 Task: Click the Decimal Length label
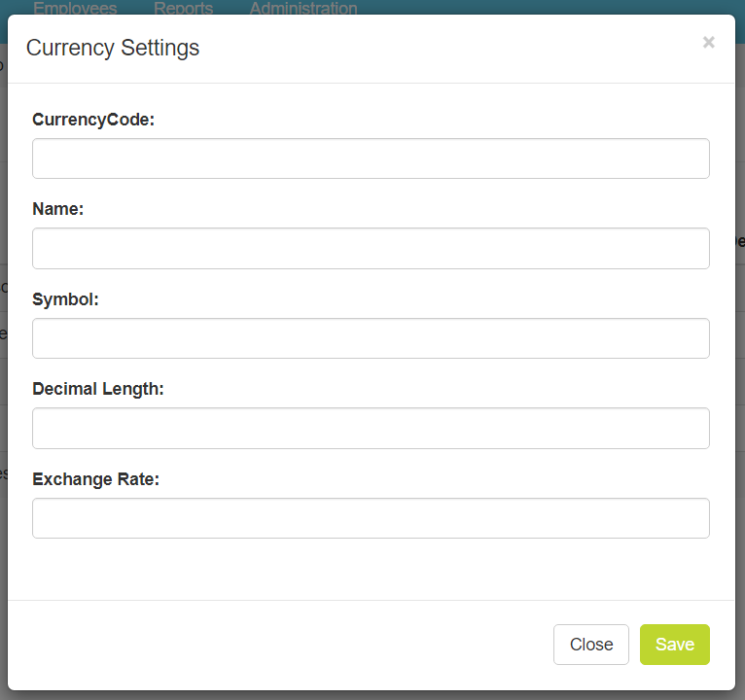click(x=98, y=389)
